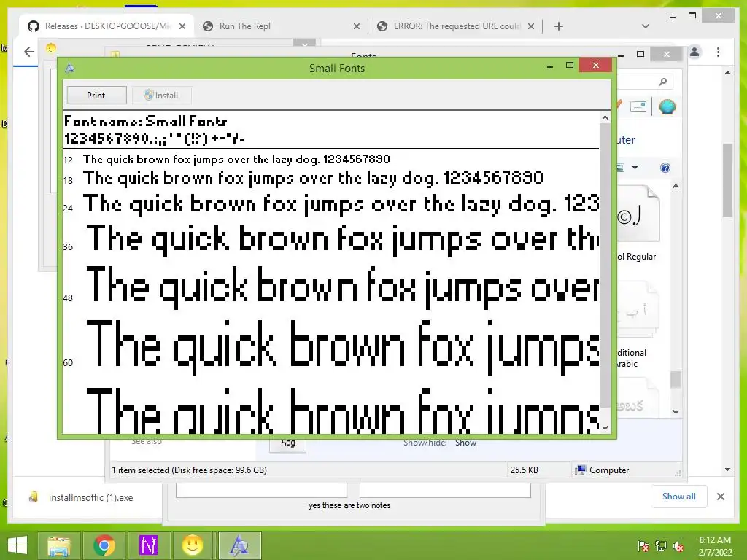Click the search magnifier in Fonts window

[x=662, y=82]
